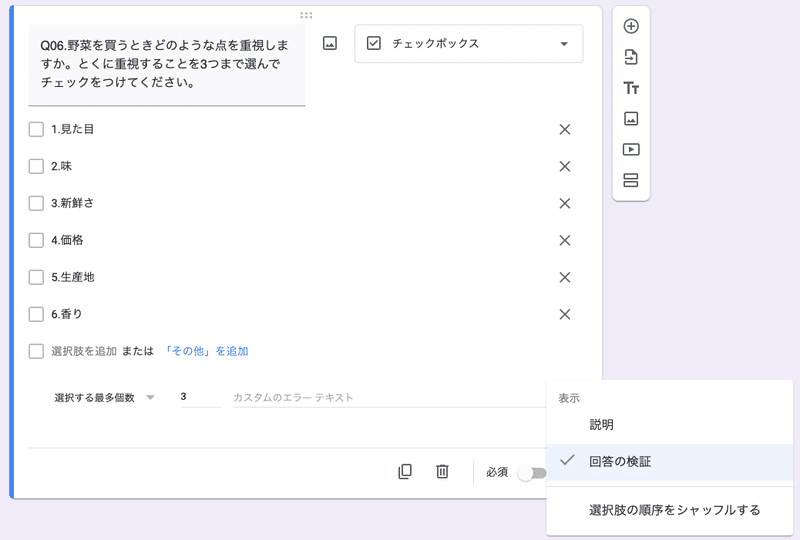This screenshot has height=540, width=800.
Task: Click the option text 1.見た目
Action: 72,129
